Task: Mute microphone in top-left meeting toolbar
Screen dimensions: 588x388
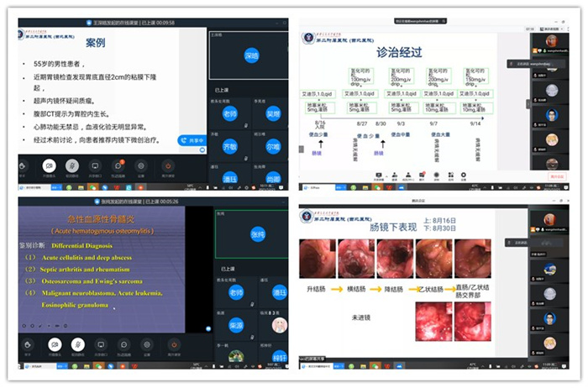Action: (74, 166)
